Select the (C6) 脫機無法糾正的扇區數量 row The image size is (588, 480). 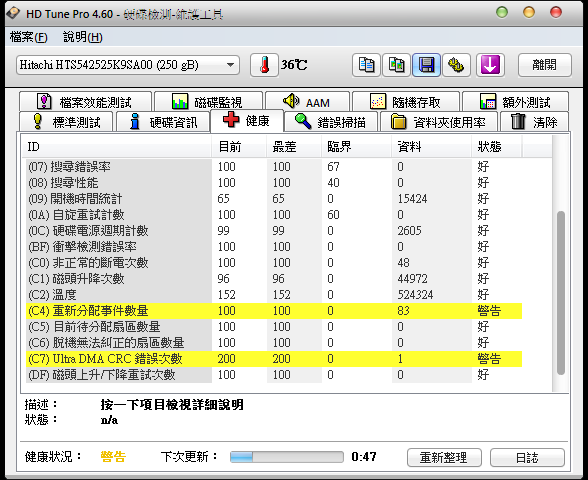pos(274,343)
